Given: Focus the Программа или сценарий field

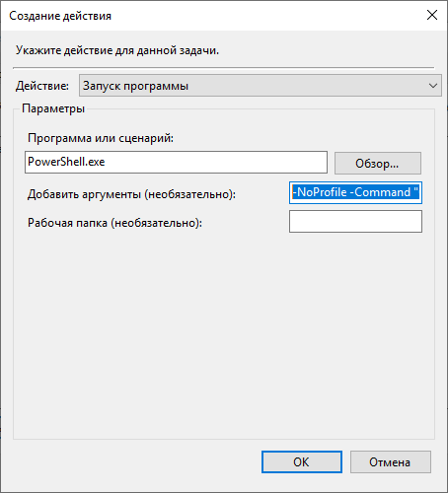Looking at the screenshot, I should [176, 162].
